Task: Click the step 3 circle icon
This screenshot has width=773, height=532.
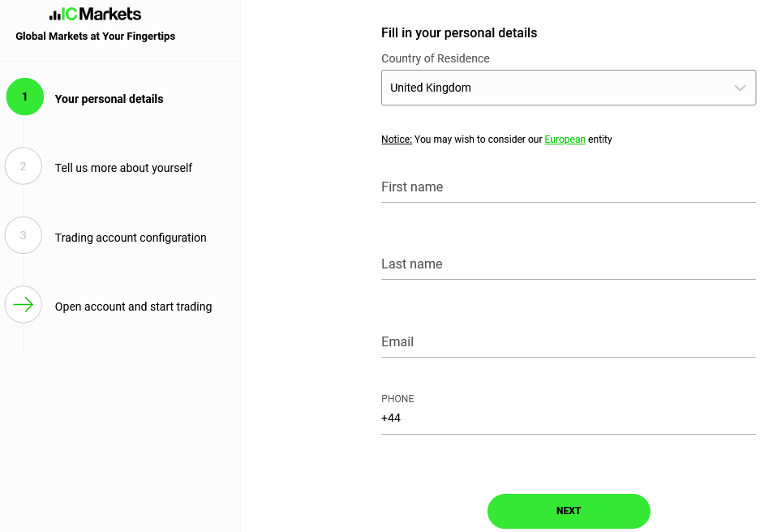Action: [24, 235]
